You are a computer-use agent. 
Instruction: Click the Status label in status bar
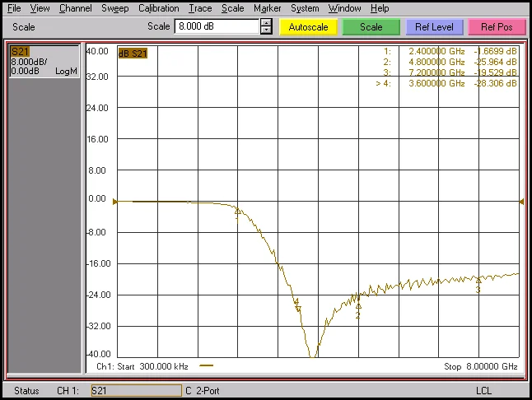point(26,391)
